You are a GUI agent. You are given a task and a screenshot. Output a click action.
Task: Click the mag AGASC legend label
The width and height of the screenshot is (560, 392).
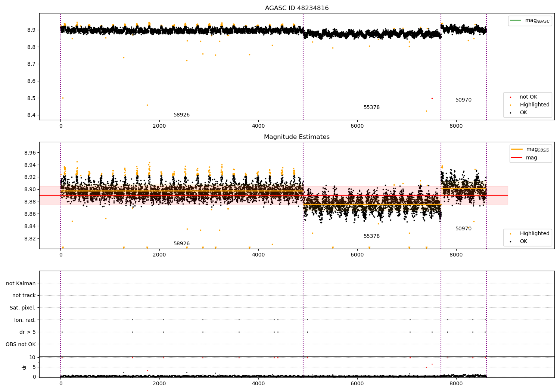537,21
